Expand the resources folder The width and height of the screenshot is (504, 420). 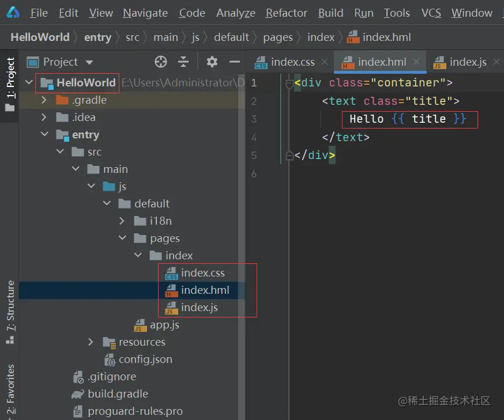(91, 342)
